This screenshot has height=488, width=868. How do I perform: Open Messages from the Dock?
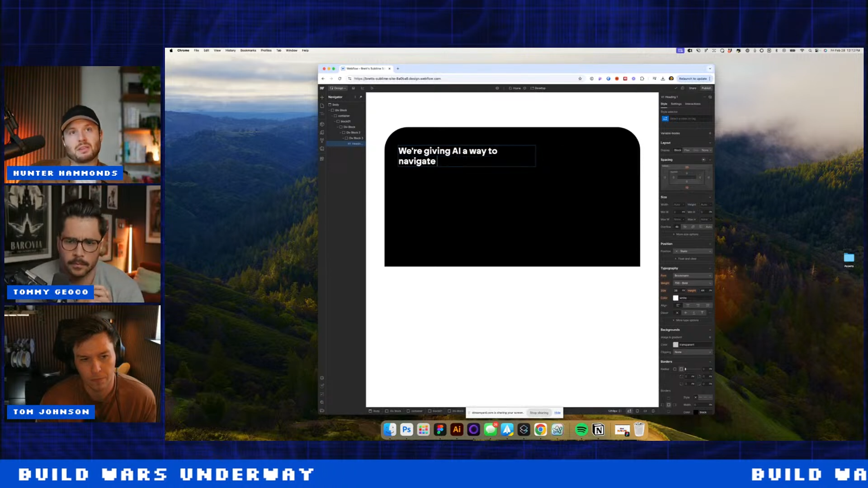(490, 429)
